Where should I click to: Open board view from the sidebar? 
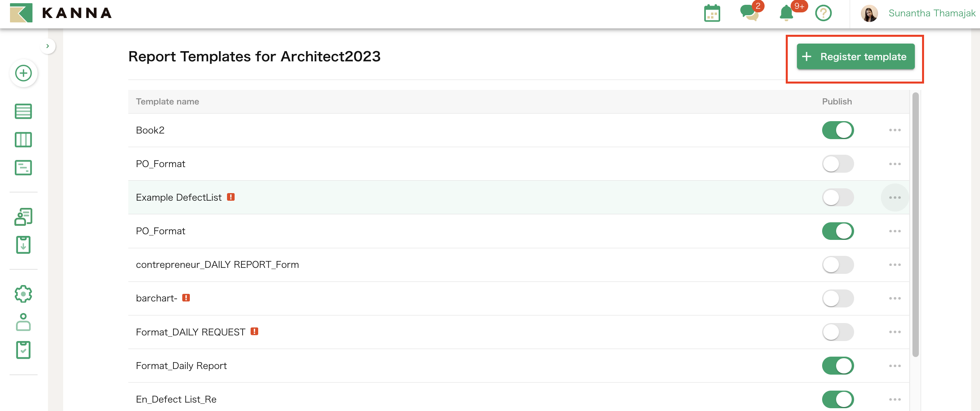(23, 140)
